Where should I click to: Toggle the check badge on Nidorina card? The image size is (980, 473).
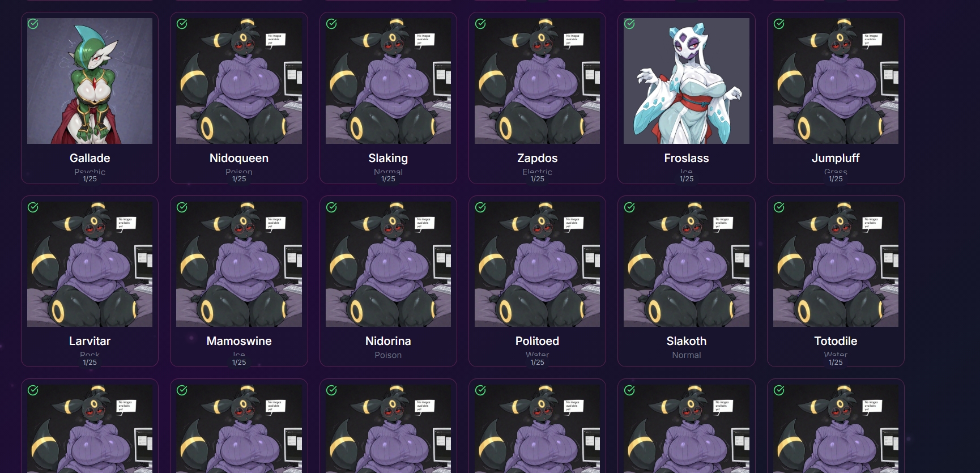pos(331,207)
